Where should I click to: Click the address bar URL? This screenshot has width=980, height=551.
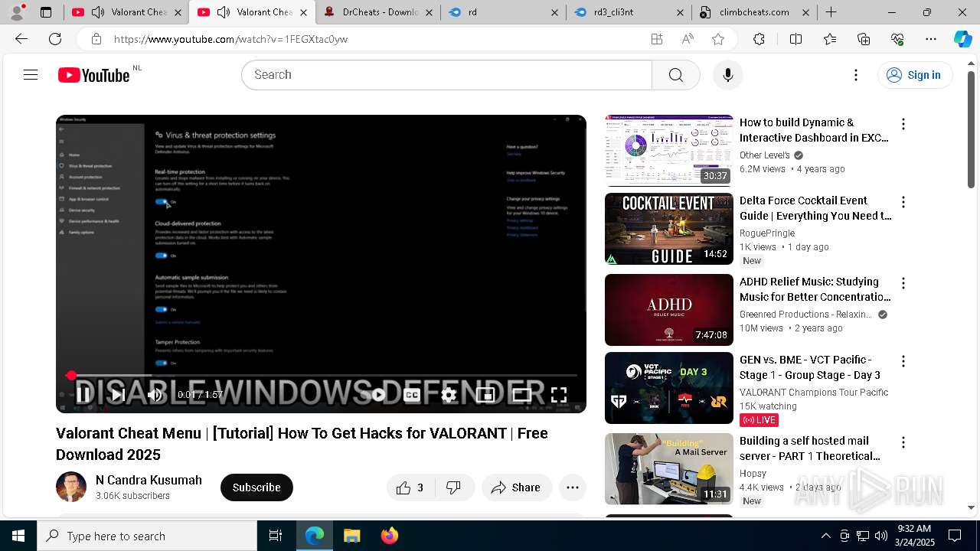[231, 39]
